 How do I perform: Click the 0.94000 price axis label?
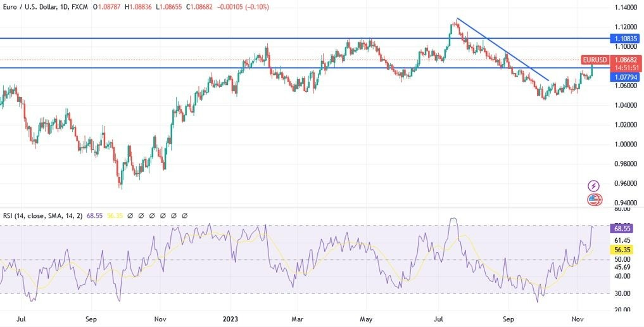[x=626, y=203]
